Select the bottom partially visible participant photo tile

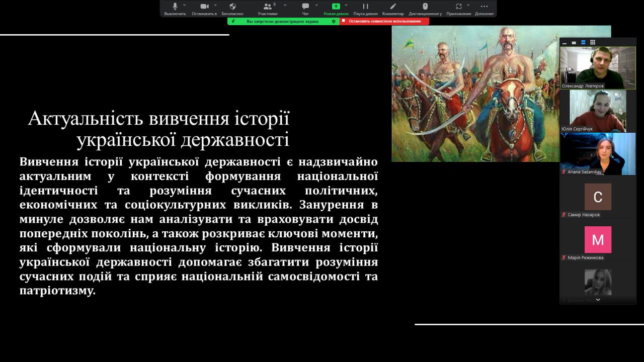598,283
